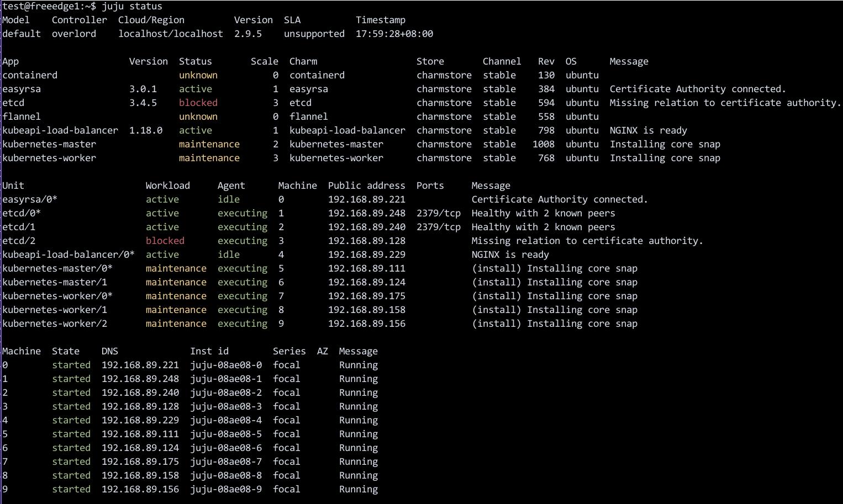843x504 pixels.
Task: Select the 'kubernetes-worker/2' unit name
Action: coord(55,323)
